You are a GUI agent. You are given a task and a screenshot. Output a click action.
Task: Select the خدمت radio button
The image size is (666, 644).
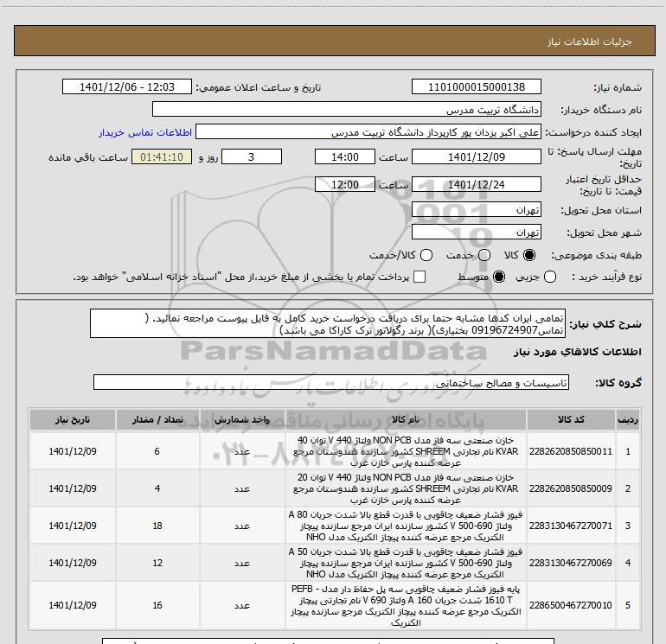coord(484,255)
